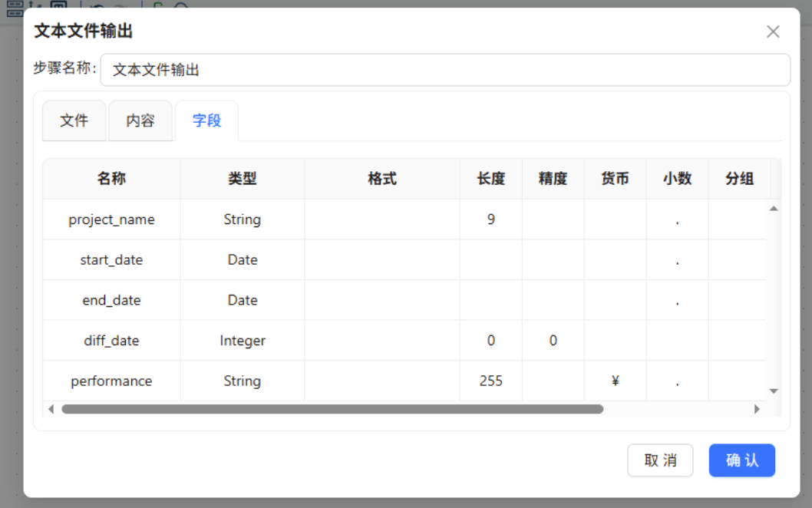Click the length 0 cell of diff_date
Image resolution: width=812 pixels, height=508 pixels.
tap(491, 340)
